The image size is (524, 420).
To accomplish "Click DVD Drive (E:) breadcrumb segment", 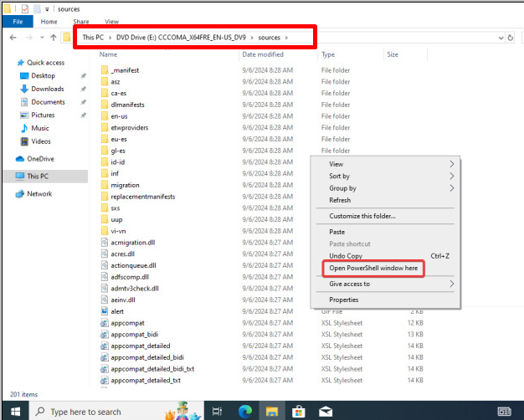I will tap(181, 38).
